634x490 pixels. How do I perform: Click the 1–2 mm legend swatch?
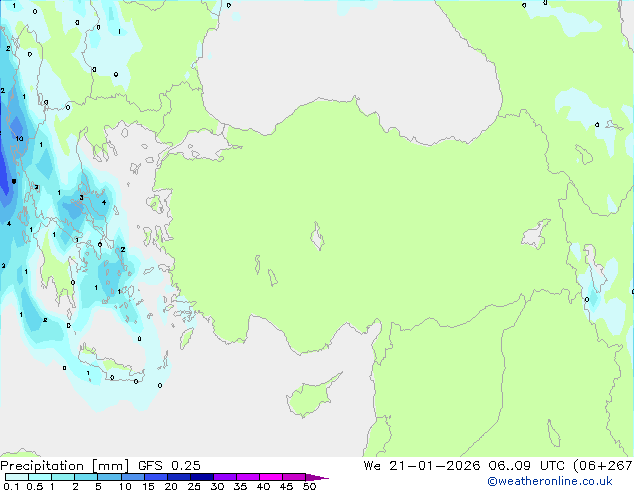click(63, 477)
